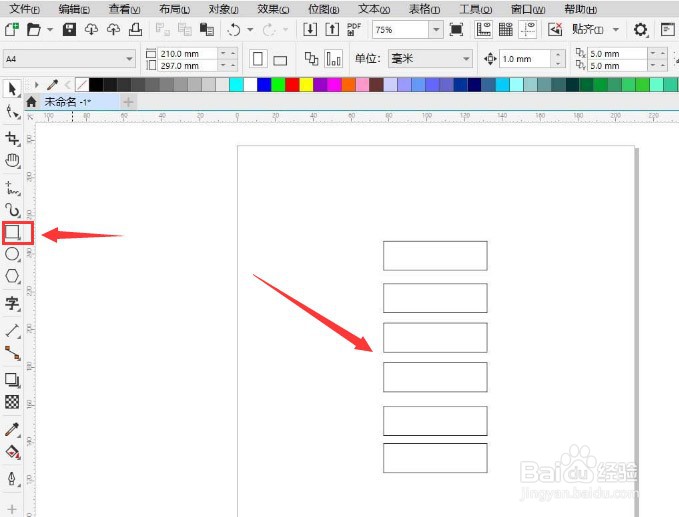The image size is (679, 517).
Task: Select the Parallel dimension tool
Action: [x=12, y=331]
